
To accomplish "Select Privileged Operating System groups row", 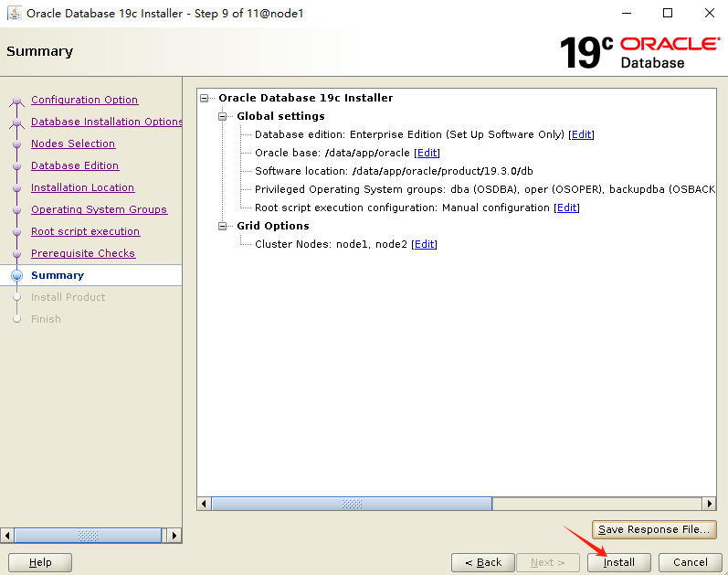I will pyautogui.click(x=485, y=189).
